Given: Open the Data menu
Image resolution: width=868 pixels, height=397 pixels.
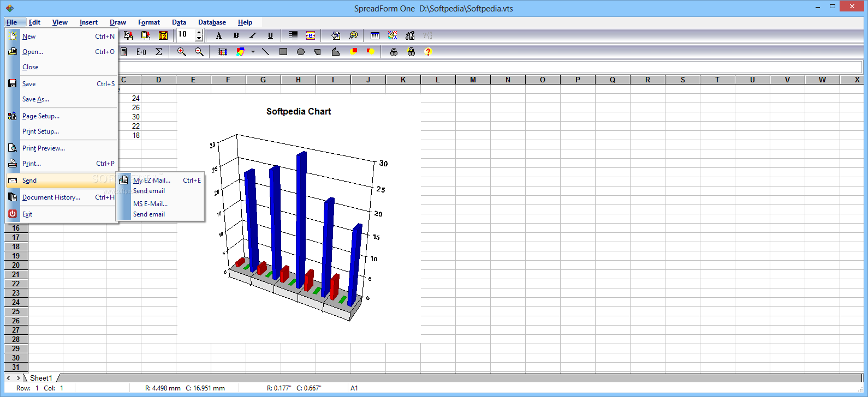Looking at the screenshot, I should coord(179,22).
